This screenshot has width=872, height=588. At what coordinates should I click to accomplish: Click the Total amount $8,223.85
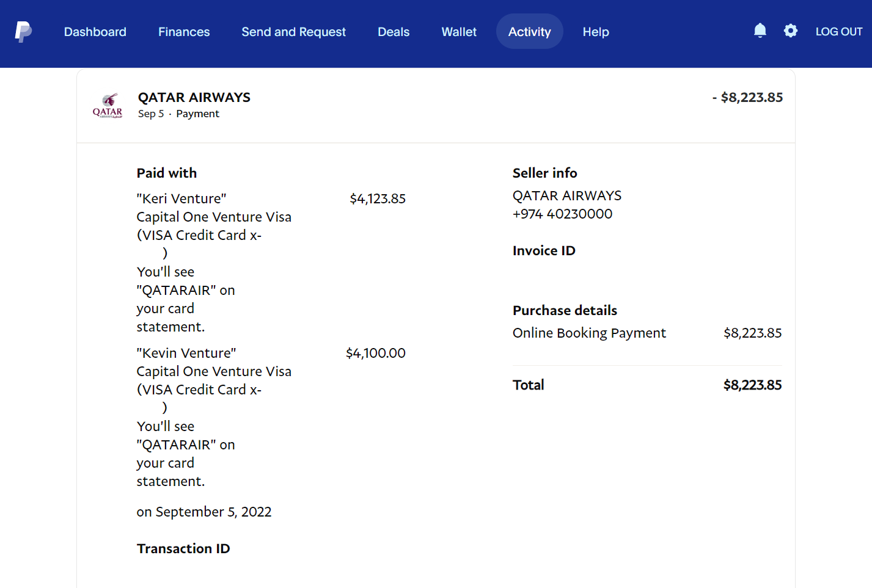point(752,385)
